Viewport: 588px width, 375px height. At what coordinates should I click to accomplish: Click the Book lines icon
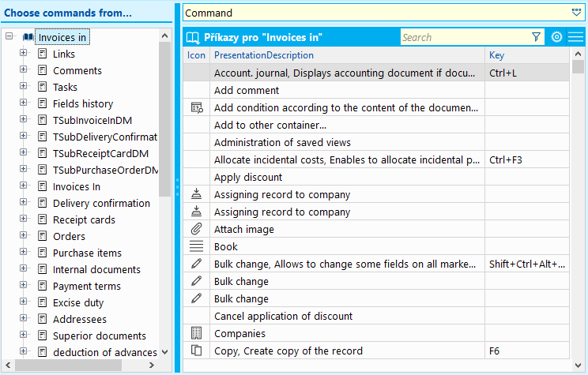pos(197,246)
